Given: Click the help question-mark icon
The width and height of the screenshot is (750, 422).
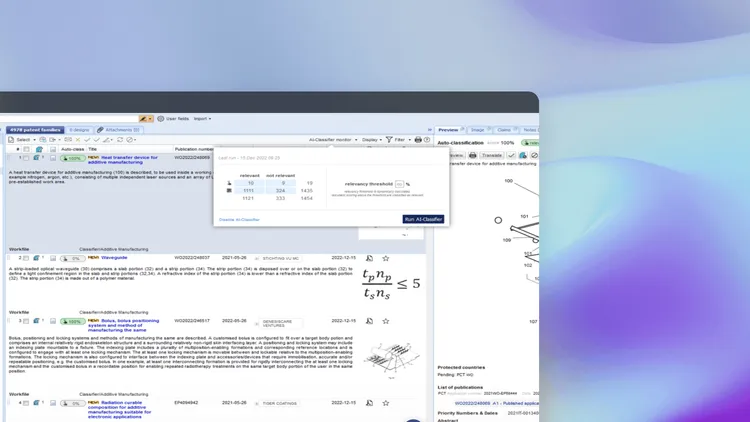Looking at the screenshot, I should click(x=427, y=140).
